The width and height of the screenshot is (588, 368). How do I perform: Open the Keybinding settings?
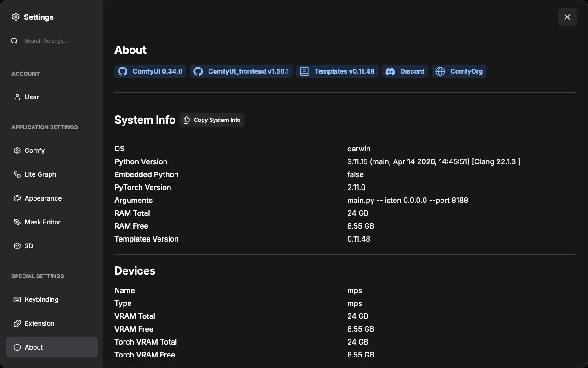pyautogui.click(x=52, y=299)
